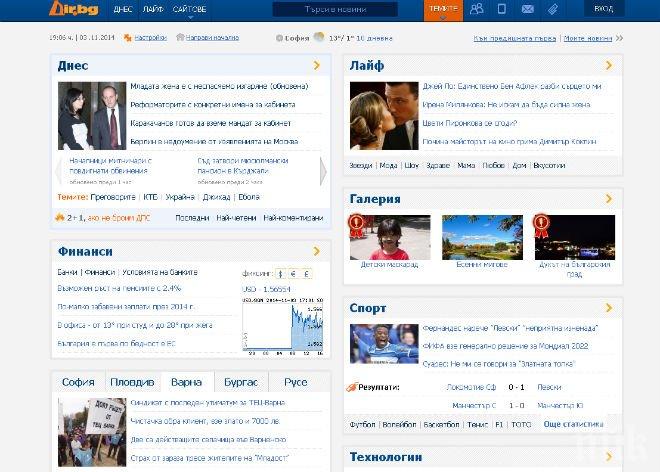Viewport: 660px width, 472px height.
Task: Expand the Галерия section arrow
Action: pyautogui.click(x=609, y=199)
